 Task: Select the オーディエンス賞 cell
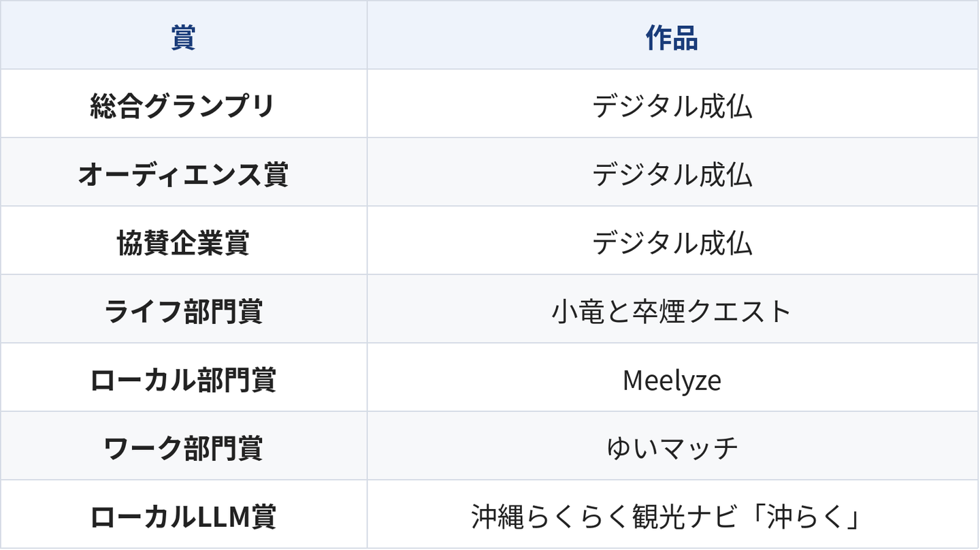click(184, 173)
